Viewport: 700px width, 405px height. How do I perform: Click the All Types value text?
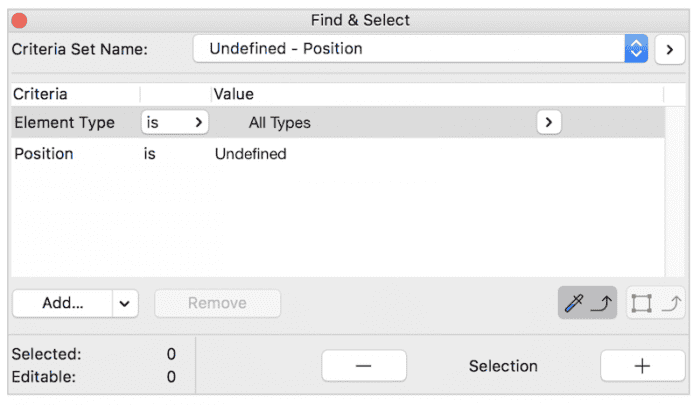click(x=279, y=122)
